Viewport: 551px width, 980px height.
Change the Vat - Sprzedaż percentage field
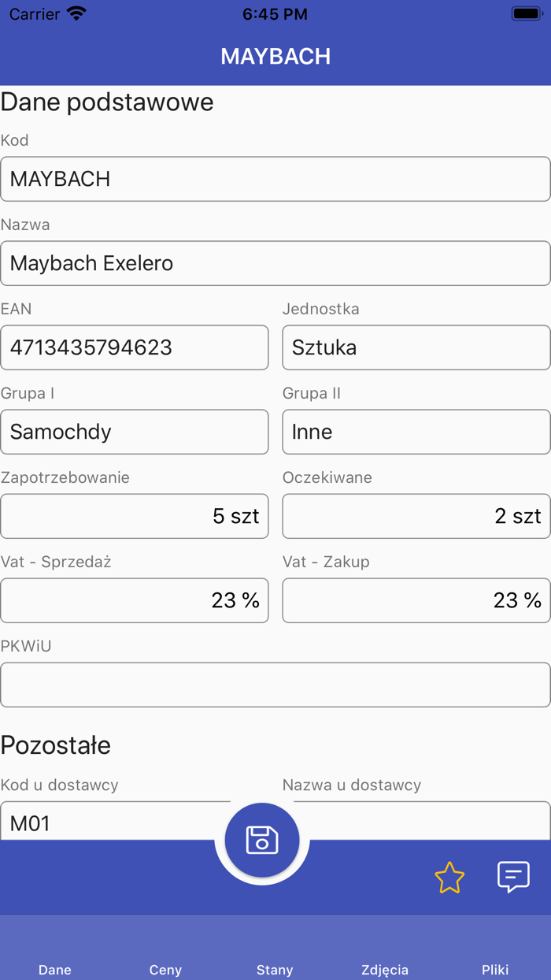point(135,600)
